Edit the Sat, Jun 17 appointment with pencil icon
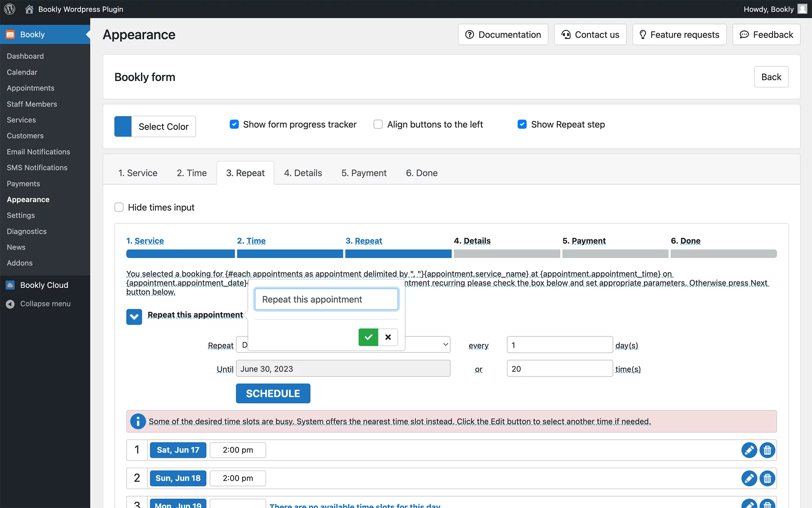The image size is (812, 508). (x=749, y=450)
